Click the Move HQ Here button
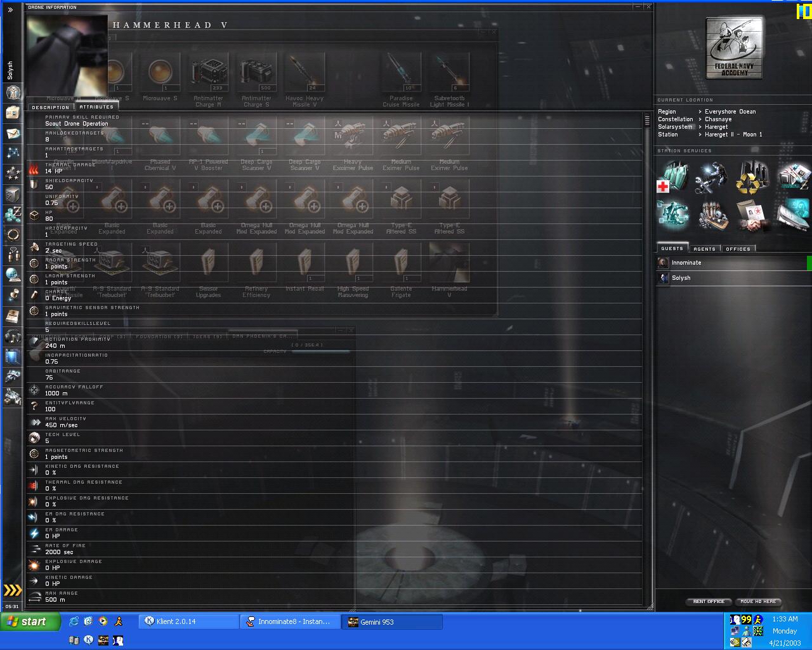 coord(758,601)
